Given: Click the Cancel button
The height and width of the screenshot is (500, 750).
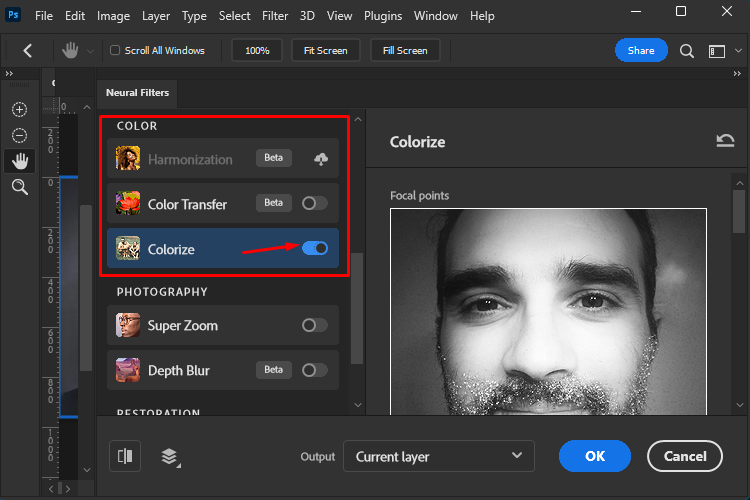Looking at the screenshot, I should point(684,456).
